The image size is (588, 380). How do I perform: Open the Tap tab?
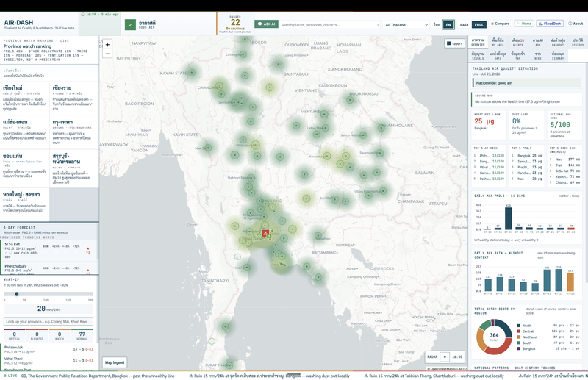pos(517,56)
